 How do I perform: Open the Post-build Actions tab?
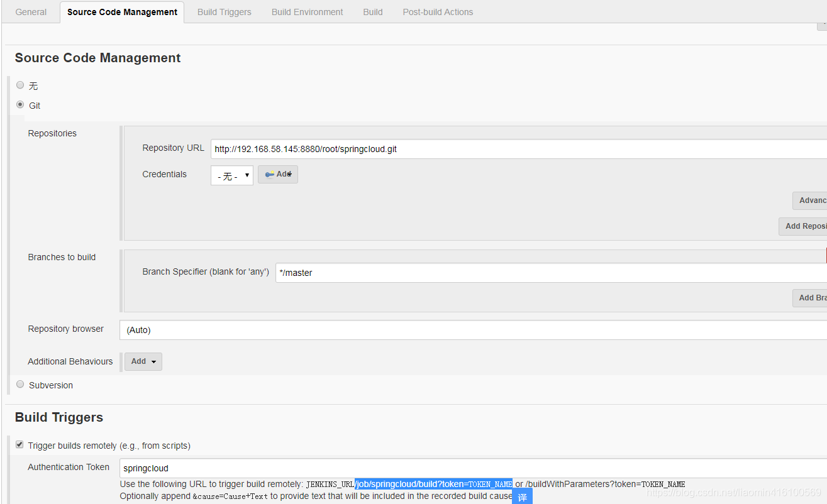pyautogui.click(x=438, y=12)
